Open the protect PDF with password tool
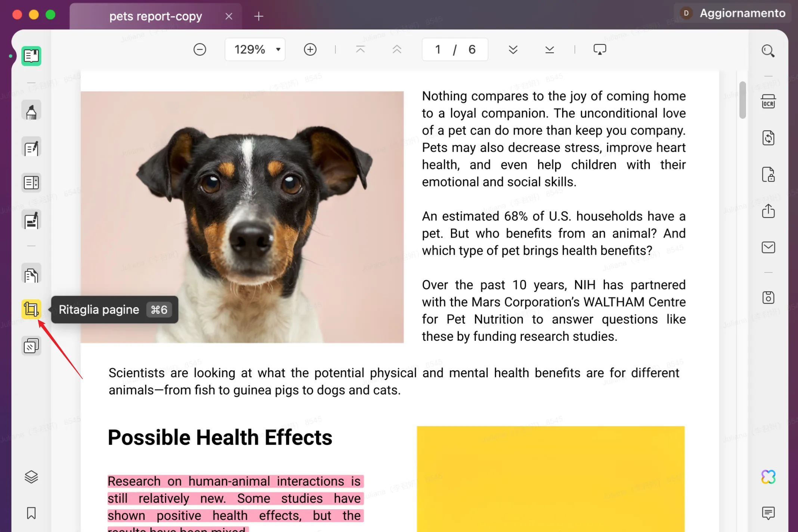Viewport: 798px width, 532px height. pos(768,174)
